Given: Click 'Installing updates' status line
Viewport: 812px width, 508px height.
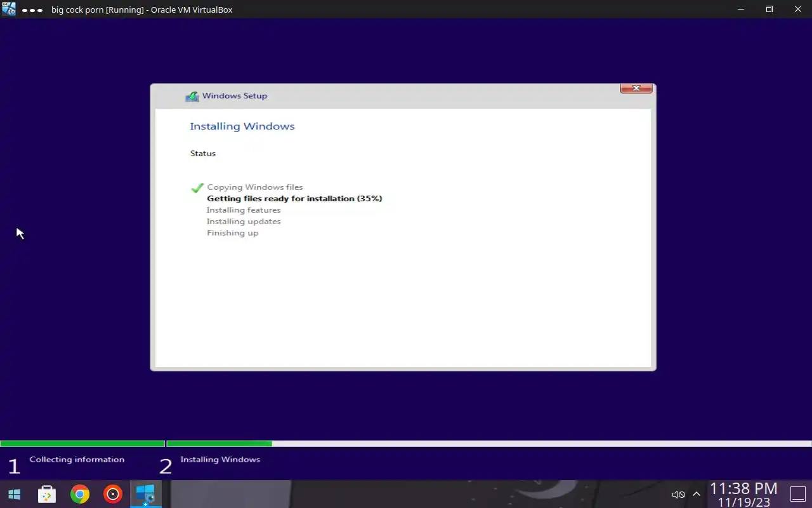Looking at the screenshot, I should pos(244,222).
